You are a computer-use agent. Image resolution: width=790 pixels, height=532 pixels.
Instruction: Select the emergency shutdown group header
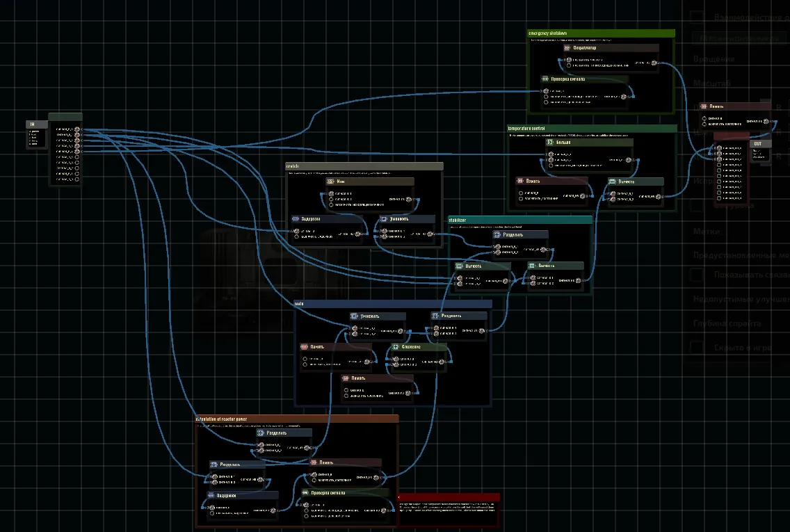click(601, 33)
